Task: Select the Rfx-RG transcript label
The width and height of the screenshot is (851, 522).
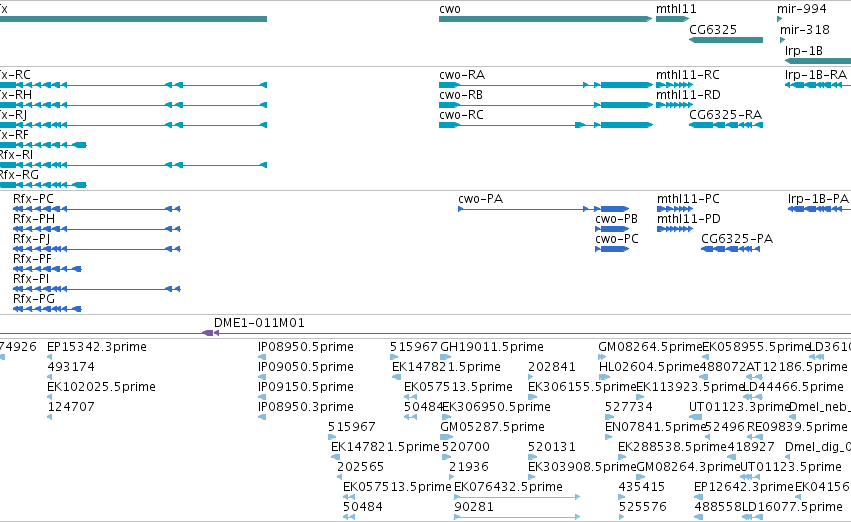Action: click(x=19, y=175)
